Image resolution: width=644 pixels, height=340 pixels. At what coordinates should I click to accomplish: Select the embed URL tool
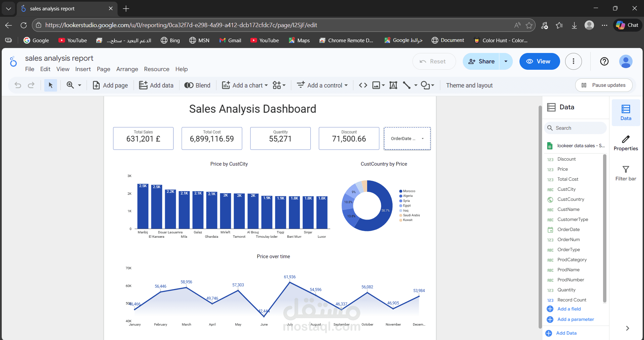click(x=362, y=85)
